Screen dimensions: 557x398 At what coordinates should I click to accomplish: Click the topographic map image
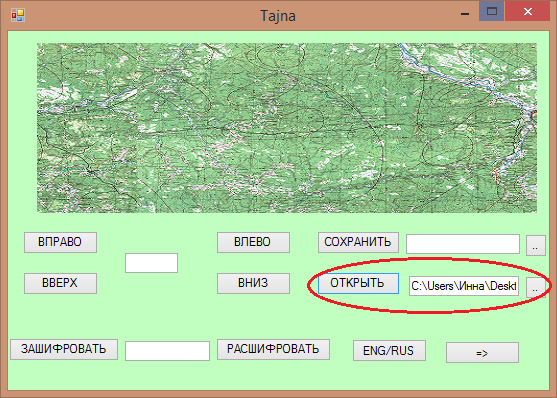tap(287, 128)
